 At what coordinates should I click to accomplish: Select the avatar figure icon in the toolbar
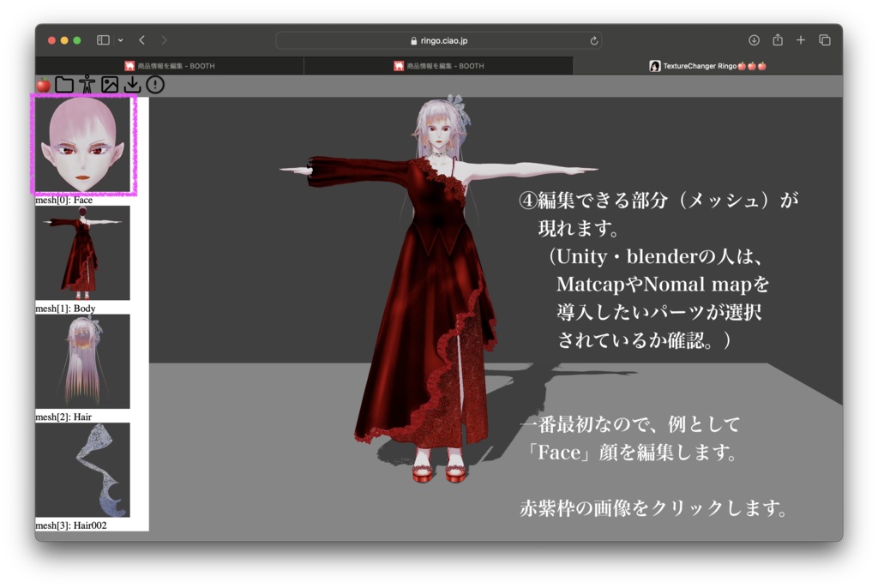click(86, 84)
